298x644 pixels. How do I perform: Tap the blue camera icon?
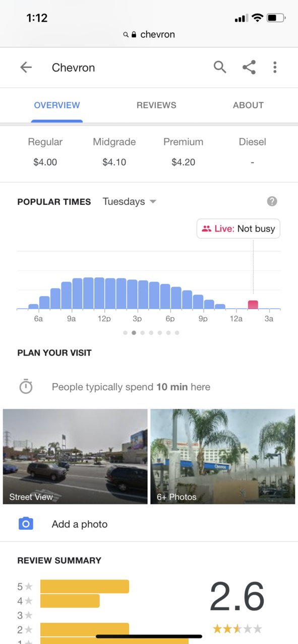pyautogui.click(x=26, y=524)
